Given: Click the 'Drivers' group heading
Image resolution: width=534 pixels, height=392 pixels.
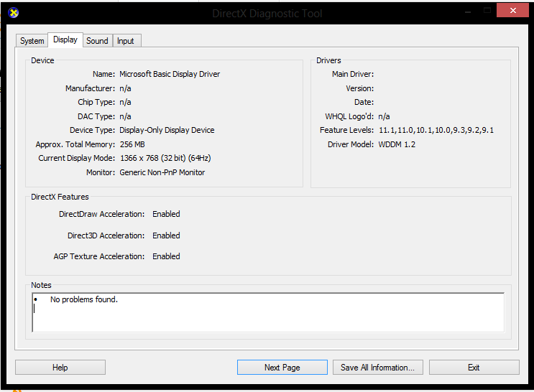Looking at the screenshot, I should pyautogui.click(x=328, y=60).
